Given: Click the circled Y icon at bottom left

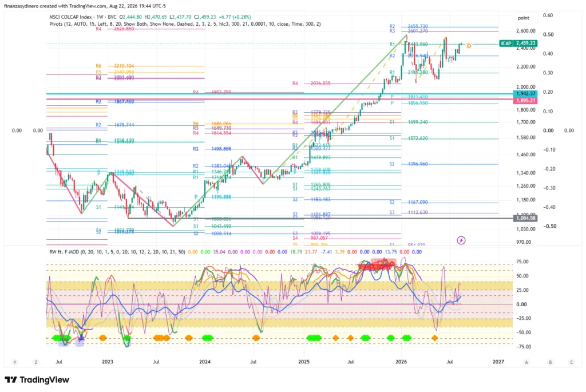Looking at the screenshot, I should click(x=14, y=362).
